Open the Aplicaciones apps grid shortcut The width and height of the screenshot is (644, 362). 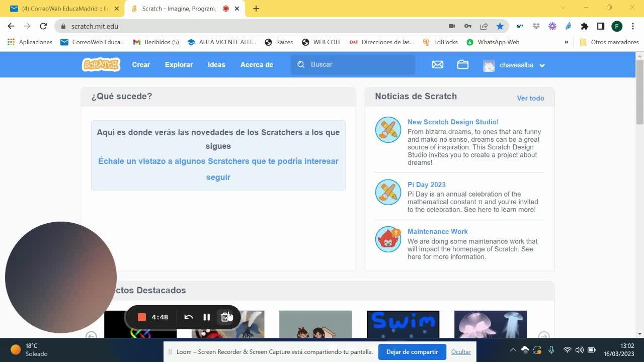[30, 42]
